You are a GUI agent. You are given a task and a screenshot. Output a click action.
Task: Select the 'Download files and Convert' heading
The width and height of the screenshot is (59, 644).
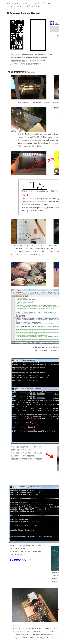[24, 13]
